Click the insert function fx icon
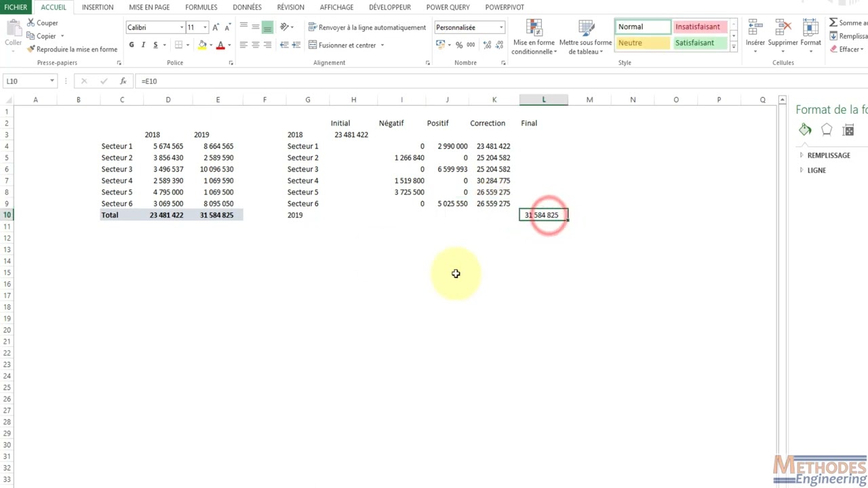Screen dimensions: 868x488 click(x=123, y=81)
